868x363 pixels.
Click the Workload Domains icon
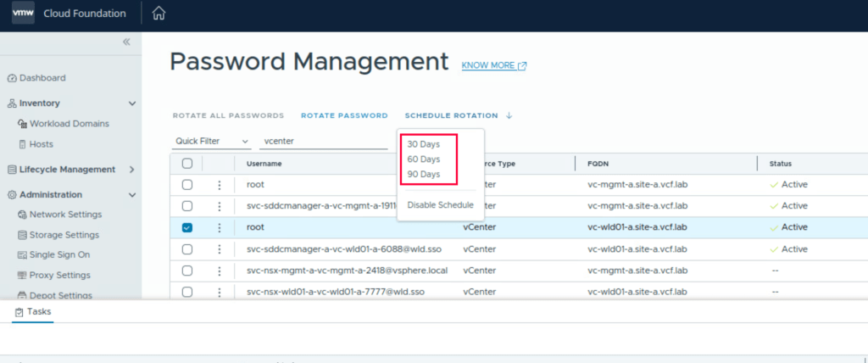pos(23,124)
